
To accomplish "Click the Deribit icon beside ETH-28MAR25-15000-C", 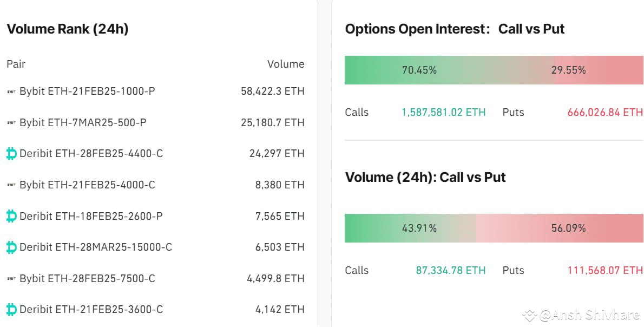I will pos(11,247).
